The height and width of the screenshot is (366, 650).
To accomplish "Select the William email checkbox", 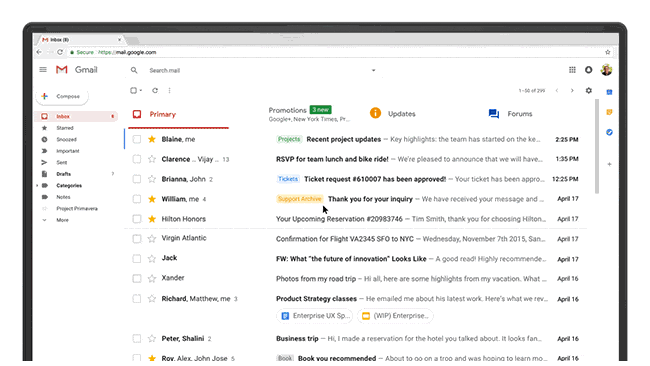I will 136,199.
